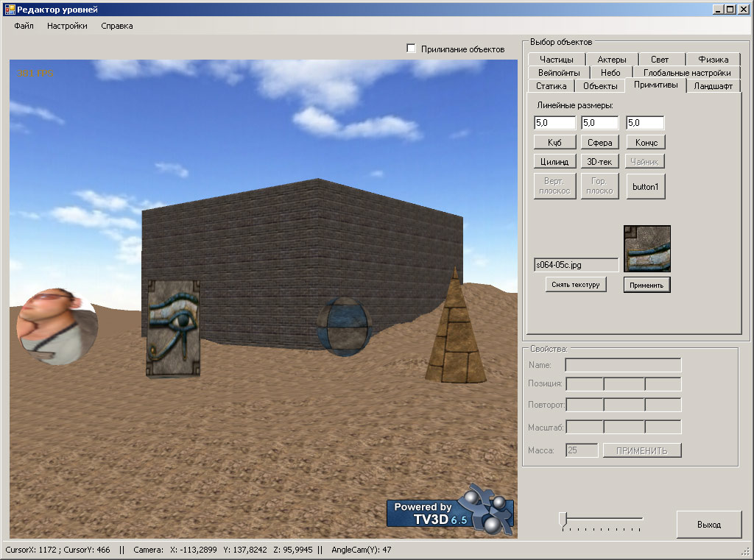Enable the Прилипание объектов checkbox

click(x=411, y=48)
